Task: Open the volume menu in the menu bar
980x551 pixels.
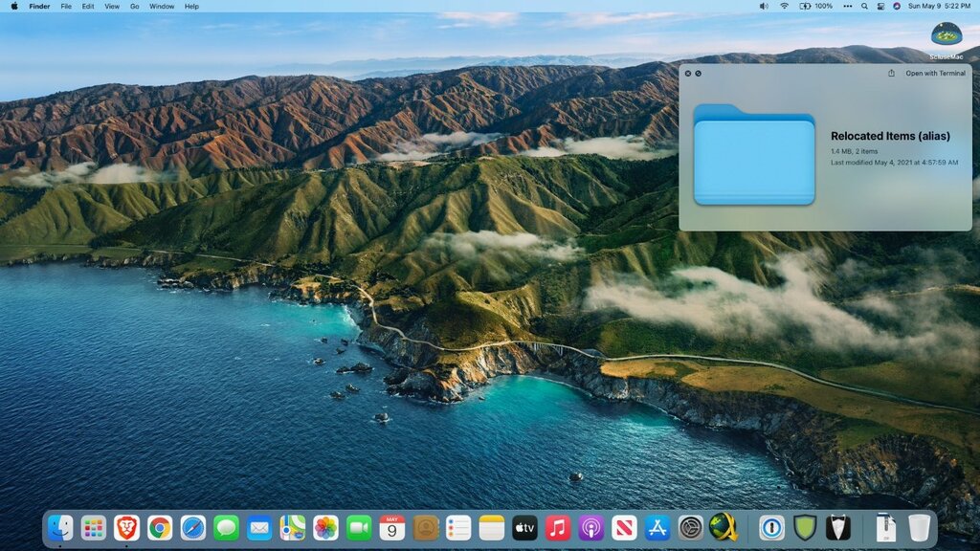Action: click(764, 6)
